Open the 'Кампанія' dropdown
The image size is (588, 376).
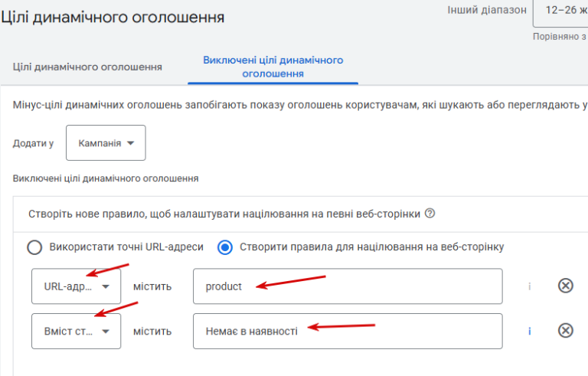tap(106, 143)
